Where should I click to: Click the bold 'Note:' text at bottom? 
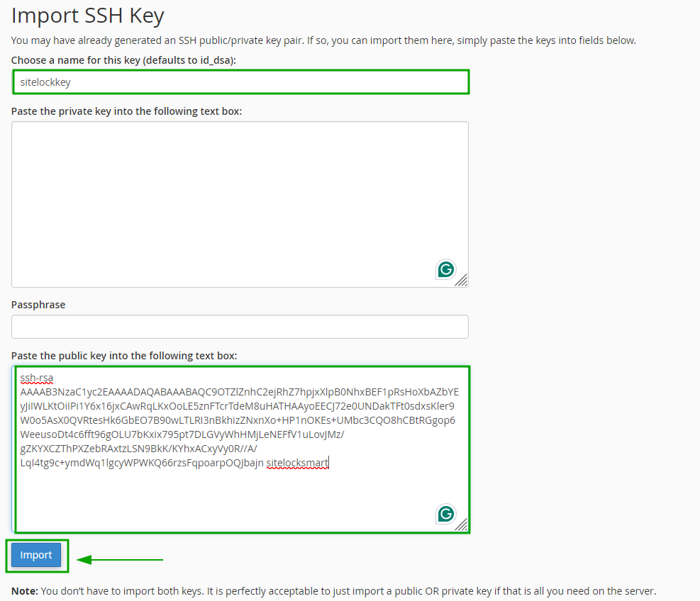[x=25, y=590]
